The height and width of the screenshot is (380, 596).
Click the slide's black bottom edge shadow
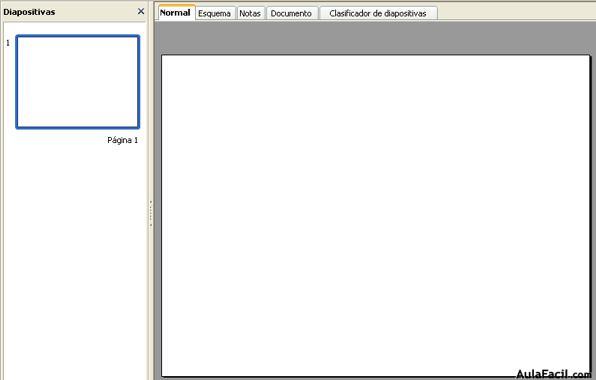pos(376,377)
